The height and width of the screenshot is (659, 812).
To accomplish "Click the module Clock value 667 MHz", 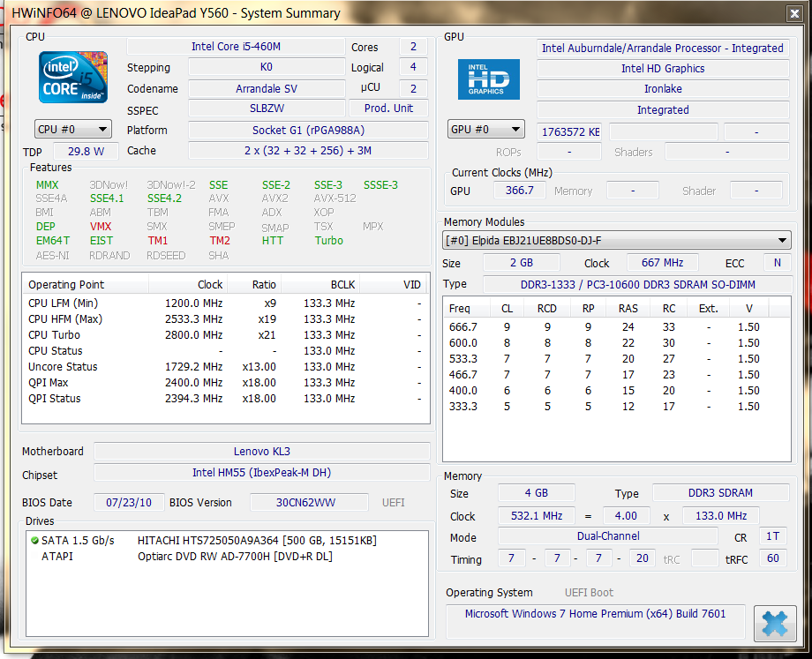I will tap(662, 263).
